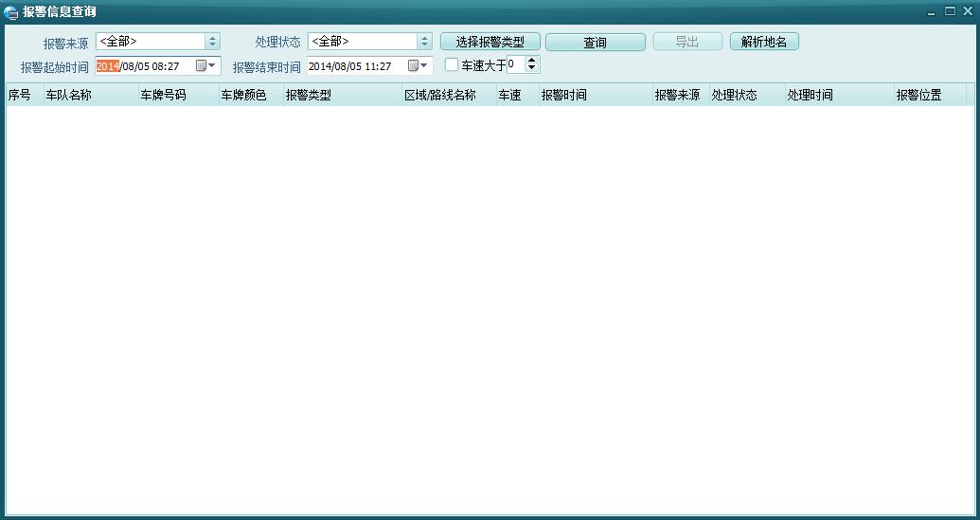Maximize the 报警信息查询 window
The image size is (980, 520).
(x=950, y=11)
